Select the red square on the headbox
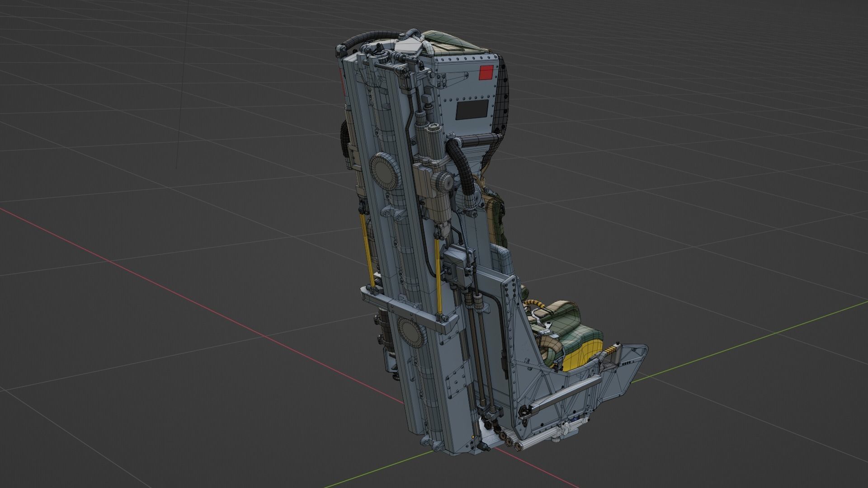The image size is (868, 488). coord(486,73)
